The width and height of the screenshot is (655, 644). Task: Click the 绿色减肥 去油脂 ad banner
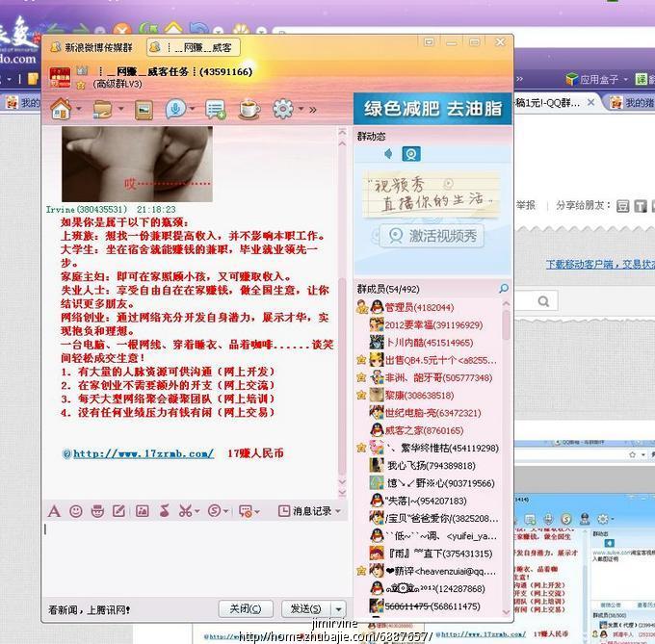tap(432, 109)
